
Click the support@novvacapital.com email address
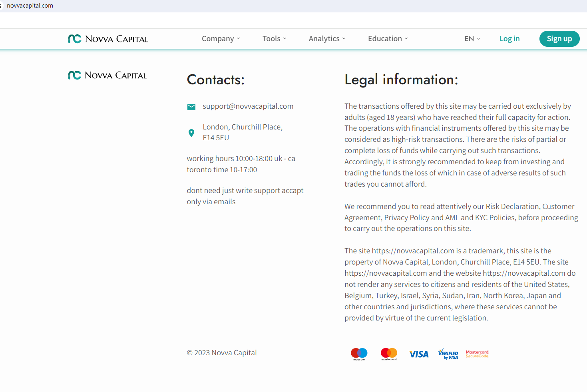pos(248,106)
